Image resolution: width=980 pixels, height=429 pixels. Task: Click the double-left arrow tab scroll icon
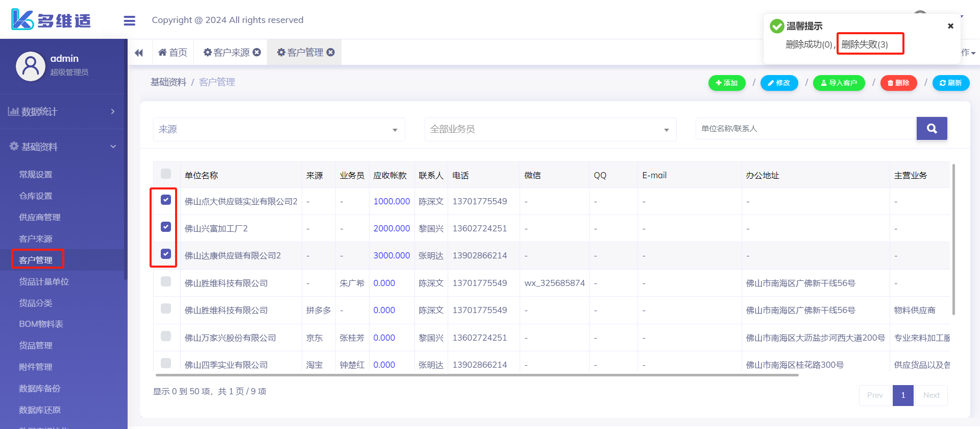point(139,53)
